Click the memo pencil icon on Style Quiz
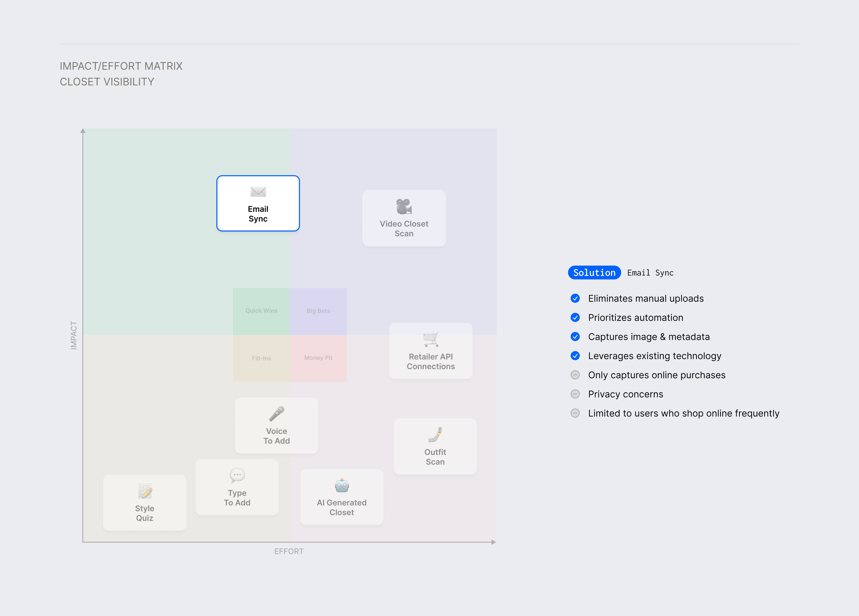The height and width of the screenshot is (616, 859). click(x=145, y=491)
